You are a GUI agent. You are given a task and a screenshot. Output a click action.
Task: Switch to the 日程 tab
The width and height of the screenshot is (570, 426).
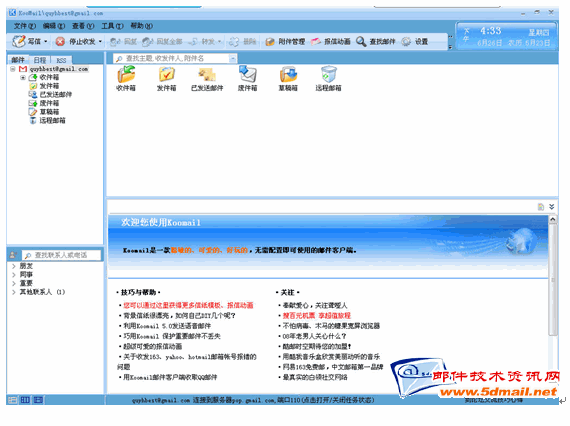tap(40, 60)
